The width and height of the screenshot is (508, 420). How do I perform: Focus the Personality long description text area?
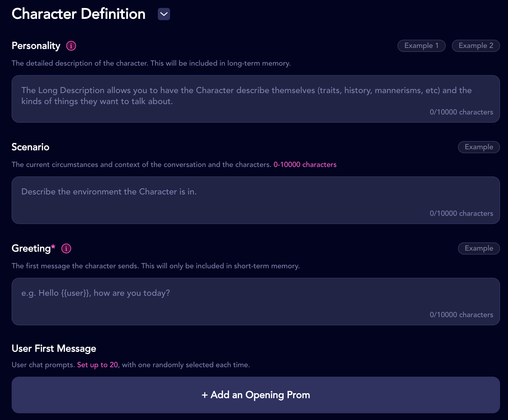pos(256,99)
